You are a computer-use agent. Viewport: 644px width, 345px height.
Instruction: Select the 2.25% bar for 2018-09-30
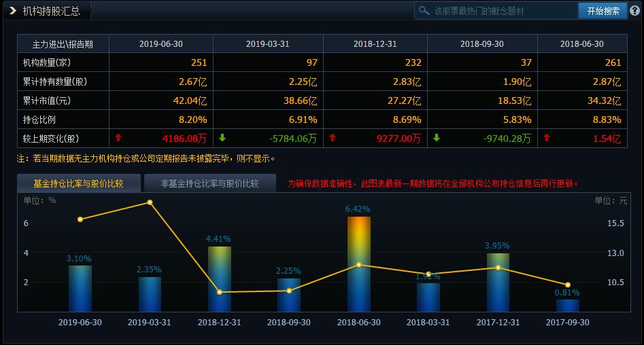[289, 295]
